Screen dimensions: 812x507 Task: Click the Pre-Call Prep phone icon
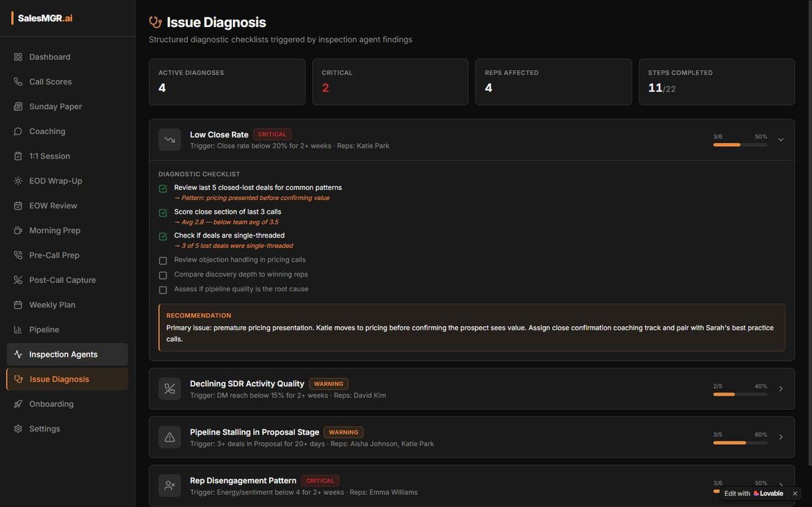click(x=18, y=255)
